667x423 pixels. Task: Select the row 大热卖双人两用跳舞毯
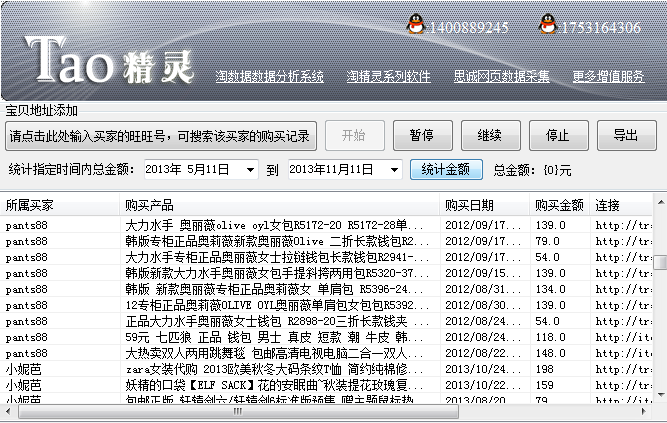pos(326,353)
